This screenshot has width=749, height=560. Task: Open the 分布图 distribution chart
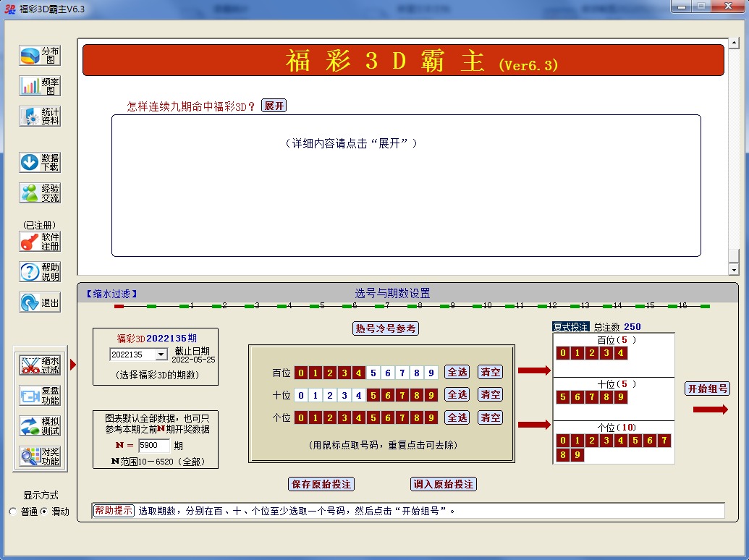(x=40, y=56)
